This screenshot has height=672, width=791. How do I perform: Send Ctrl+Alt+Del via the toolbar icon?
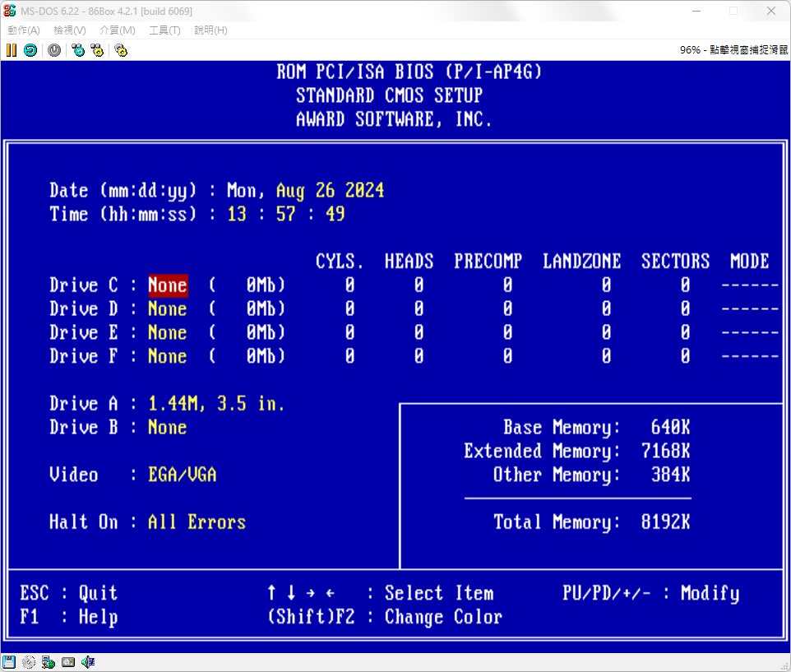[78, 50]
